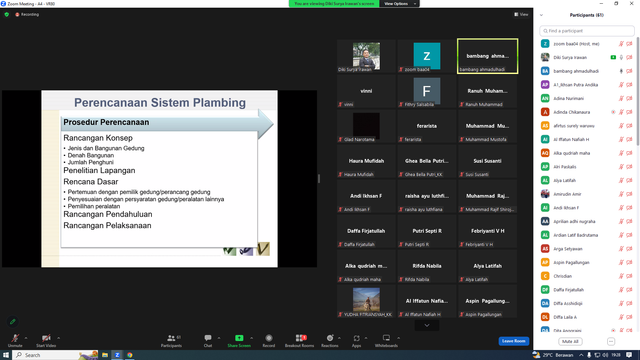Image resolution: width=640 pixels, height=360 pixels.
Task: Expand whiteboards options arrow
Action: 398,338
